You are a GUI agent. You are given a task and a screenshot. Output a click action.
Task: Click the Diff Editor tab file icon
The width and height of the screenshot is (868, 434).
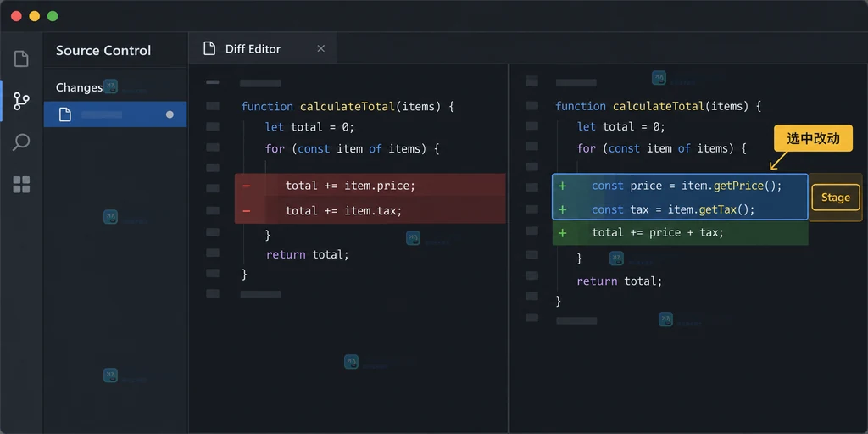(x=209, y=48)
